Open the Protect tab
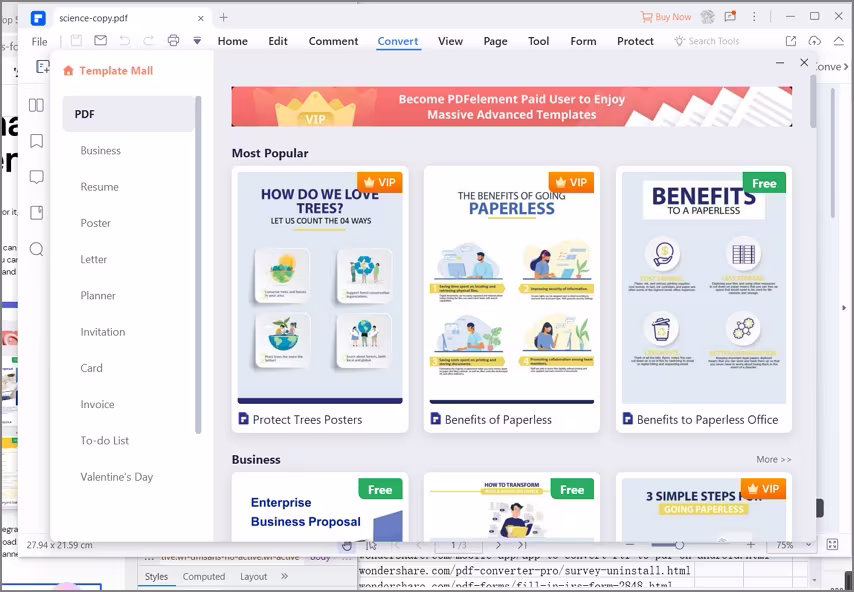This screenshot has height=592, width=854. click(x=635, y=41)
